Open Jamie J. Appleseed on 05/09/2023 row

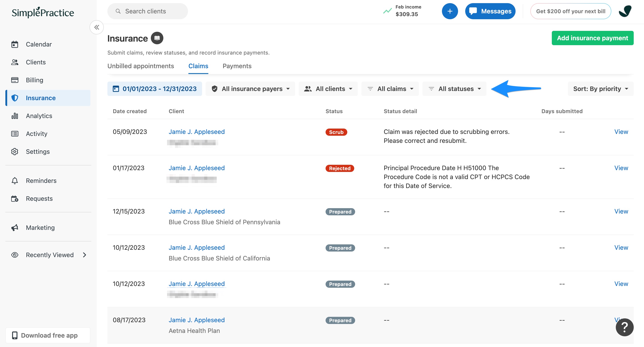(x=196, y=132)
